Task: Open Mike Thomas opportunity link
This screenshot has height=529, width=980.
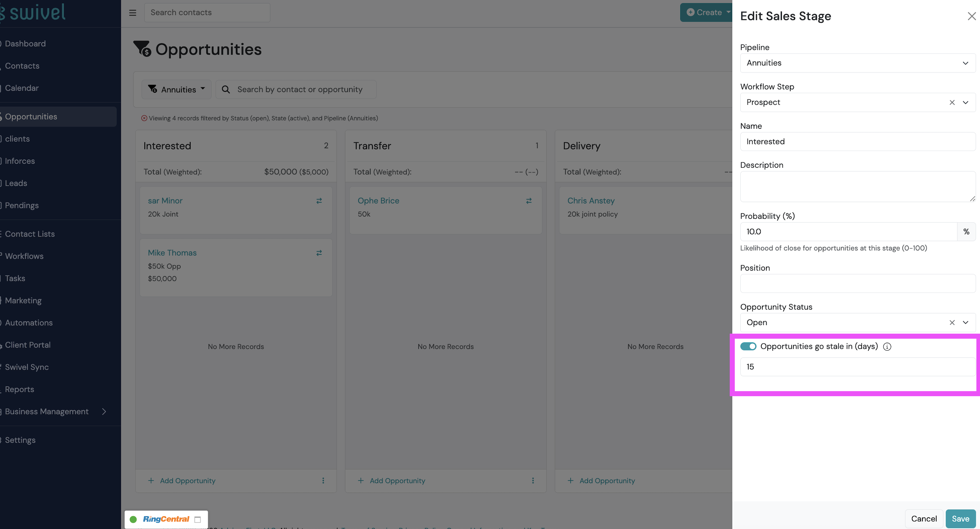Action: [172, 253]
